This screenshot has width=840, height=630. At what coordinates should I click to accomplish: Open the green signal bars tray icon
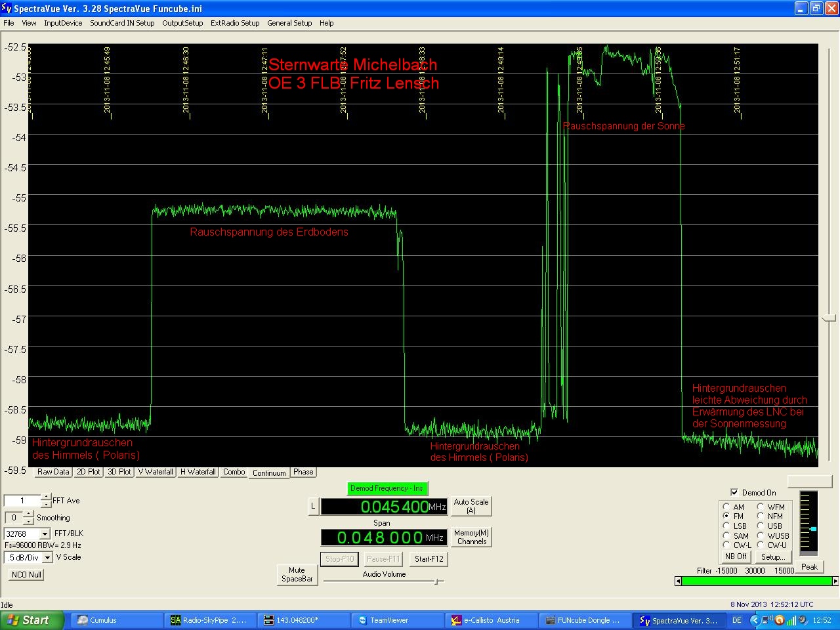coord(791,620)
